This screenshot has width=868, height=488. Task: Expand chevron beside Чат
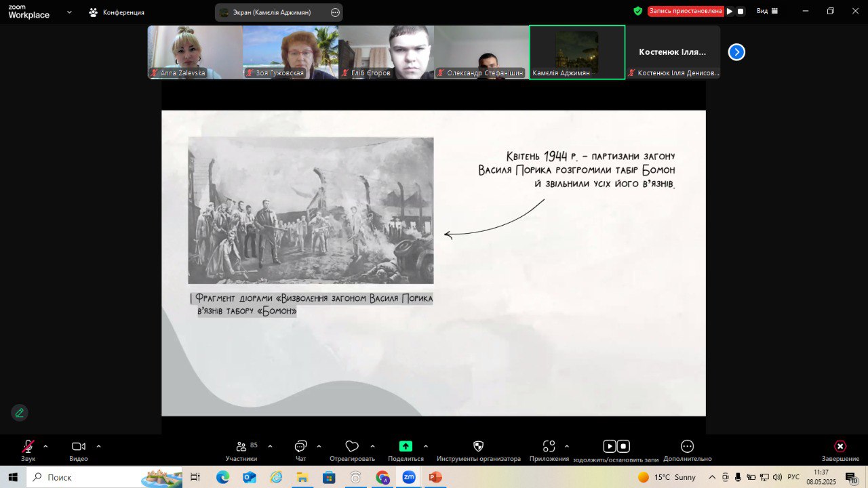pyautogui.click(x=319, y=447)
